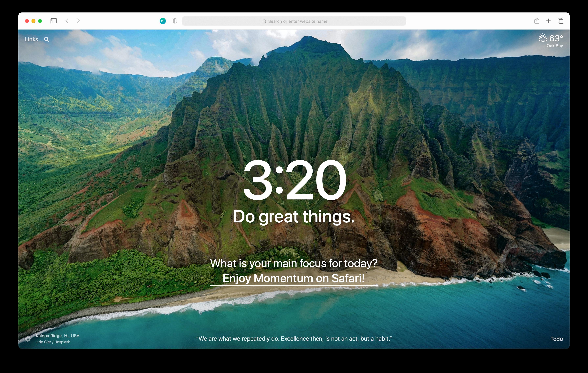Click the Do great things. greeting

294,217
